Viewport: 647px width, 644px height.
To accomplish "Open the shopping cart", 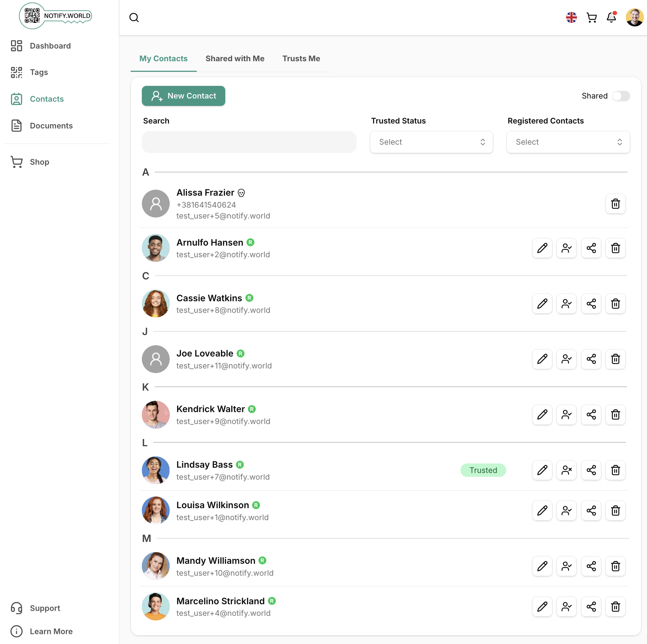I will 592,18.
